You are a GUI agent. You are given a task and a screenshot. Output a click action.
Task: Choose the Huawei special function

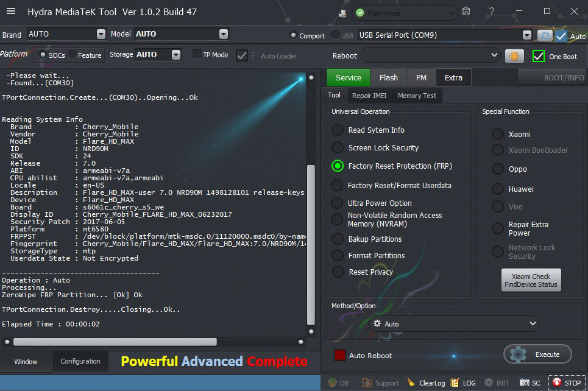click(x=498, y=189)
